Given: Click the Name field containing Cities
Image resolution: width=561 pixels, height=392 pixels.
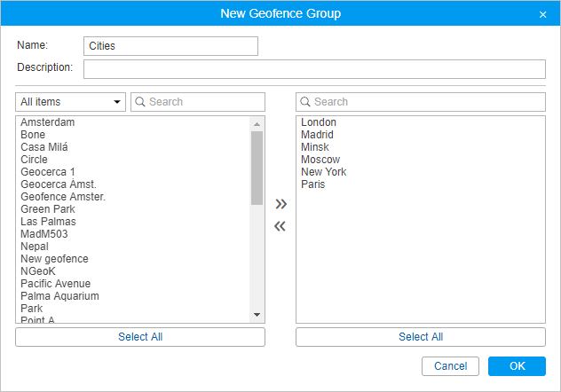Looking at the screenshot, I should (170, 46).
